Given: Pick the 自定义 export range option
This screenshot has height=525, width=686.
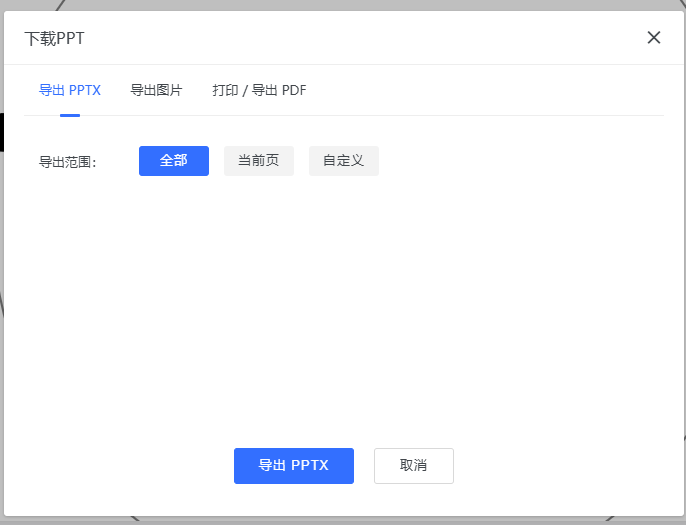Looking at the screenshot, I should 344,161.
